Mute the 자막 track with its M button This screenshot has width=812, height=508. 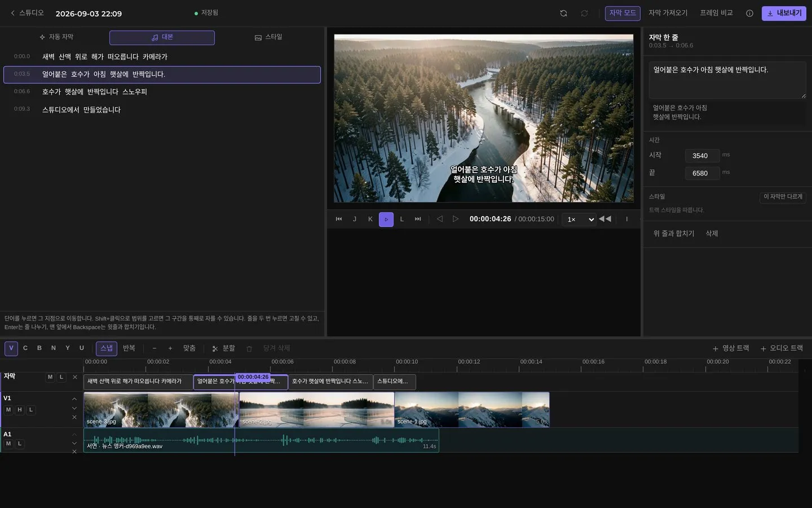[50, 377]
